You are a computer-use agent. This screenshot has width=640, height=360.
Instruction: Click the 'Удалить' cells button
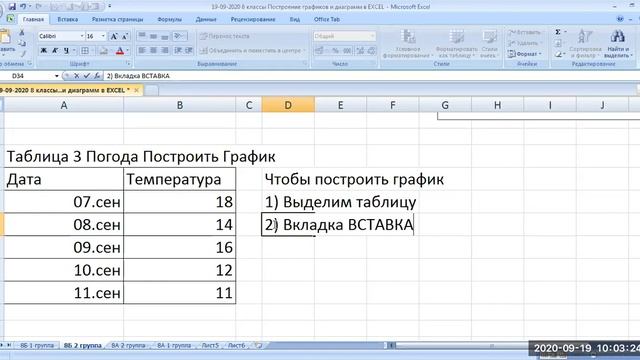tap(524, 43)
